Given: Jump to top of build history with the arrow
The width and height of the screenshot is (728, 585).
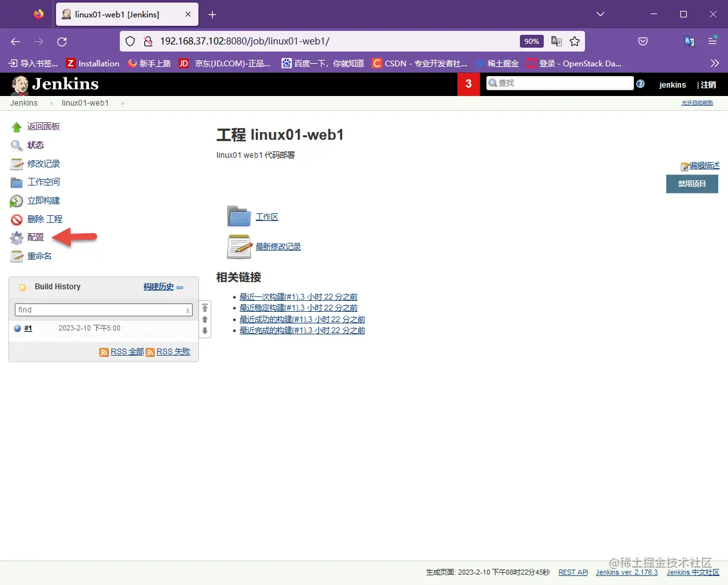Looking at the screenshot, I should click(205, 309).
